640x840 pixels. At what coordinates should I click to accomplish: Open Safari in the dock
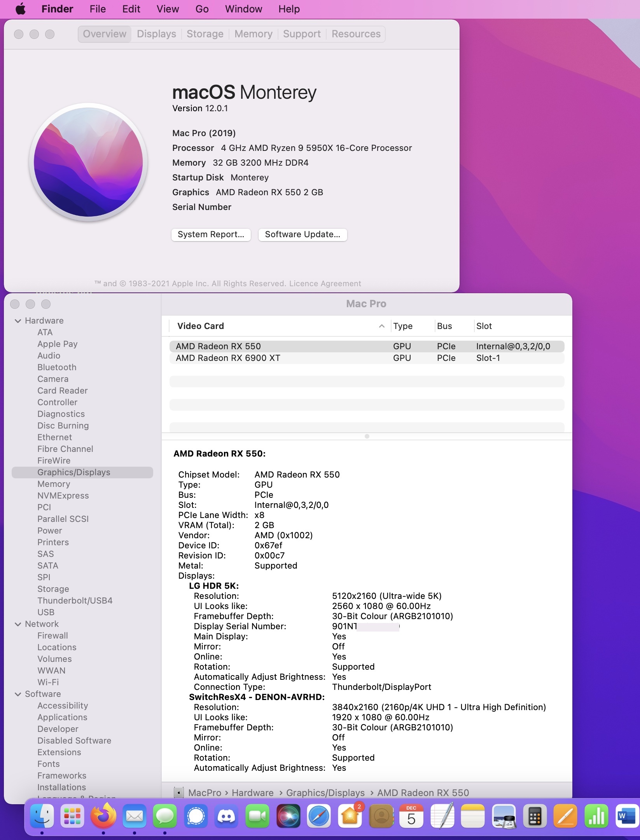click(x=319, y=816)
